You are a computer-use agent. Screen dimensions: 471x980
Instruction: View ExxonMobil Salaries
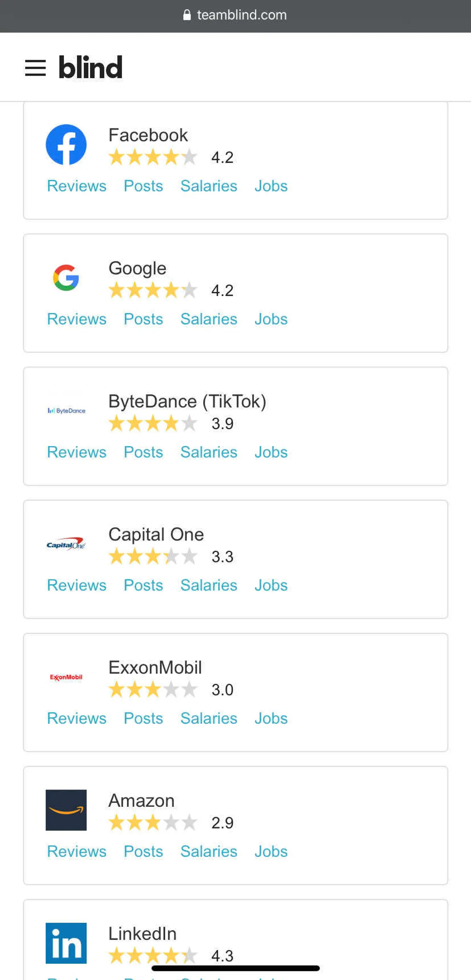[x=209, y=718]
